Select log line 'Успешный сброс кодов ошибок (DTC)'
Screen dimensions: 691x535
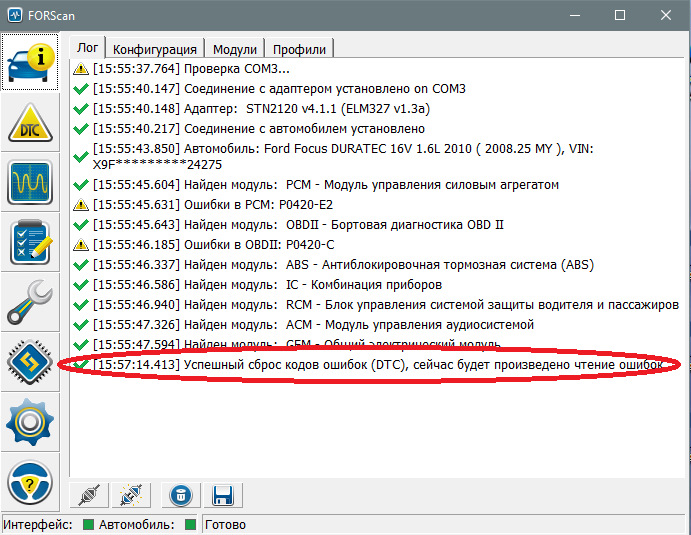click(378, 365)
